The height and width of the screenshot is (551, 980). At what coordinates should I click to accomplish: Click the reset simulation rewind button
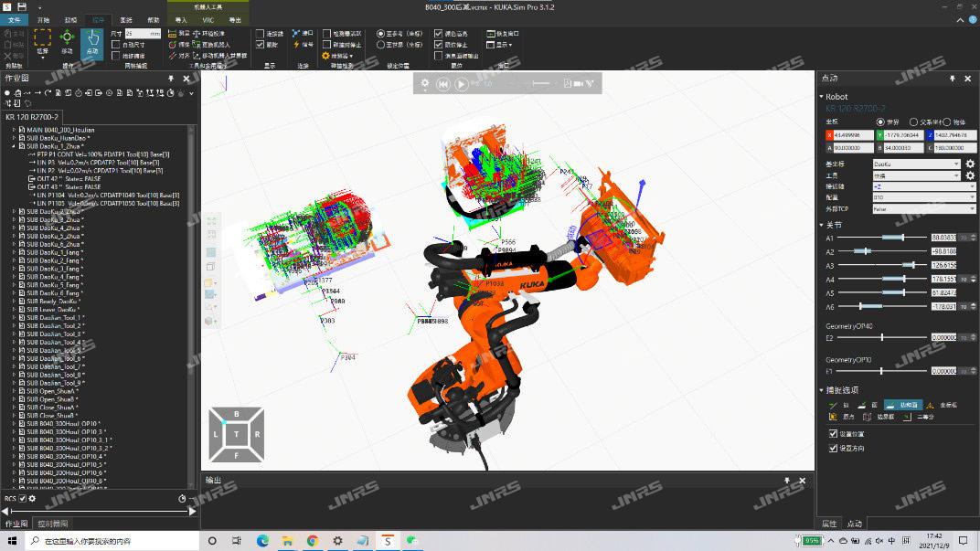(x=443, y=84)
